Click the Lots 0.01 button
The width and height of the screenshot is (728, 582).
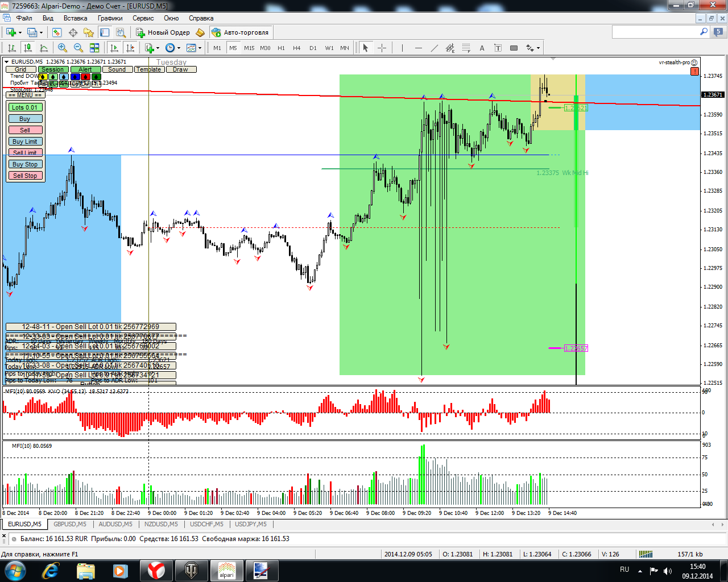[x=25, y=107]
